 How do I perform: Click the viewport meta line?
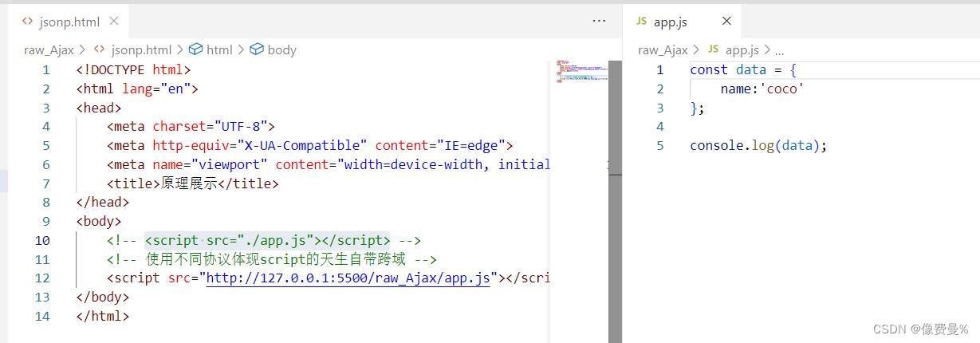(329, 164)
